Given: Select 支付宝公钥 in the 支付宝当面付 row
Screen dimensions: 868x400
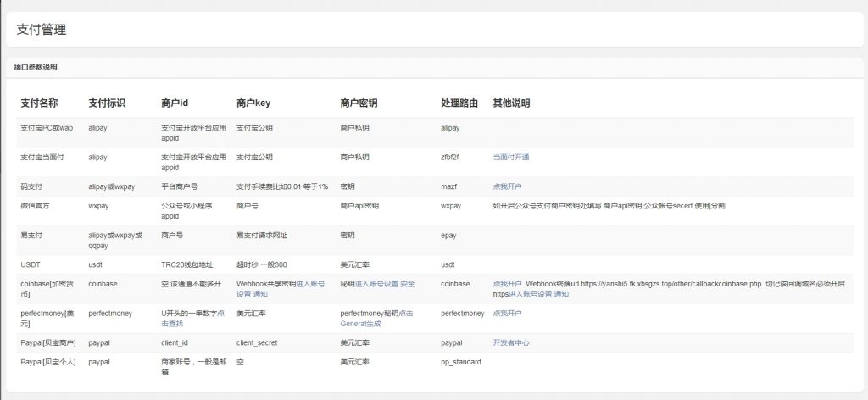Looking at the screenshot, I should tap(254, 157).
